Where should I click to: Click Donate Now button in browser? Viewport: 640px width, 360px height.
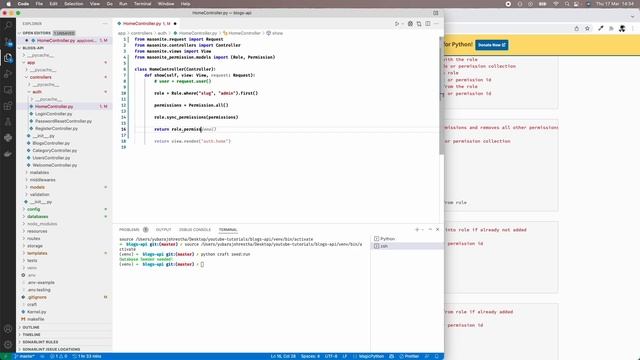[491, 45]
